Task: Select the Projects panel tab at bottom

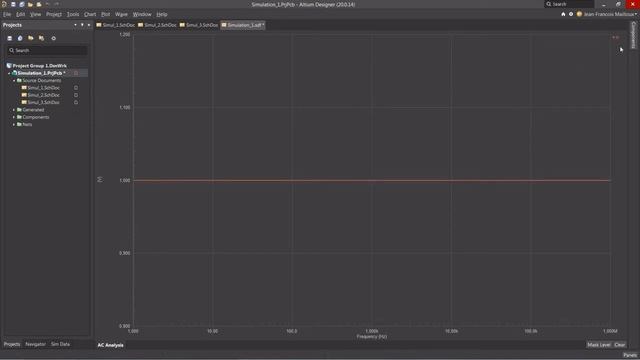Action: click(x=12, y=344)
